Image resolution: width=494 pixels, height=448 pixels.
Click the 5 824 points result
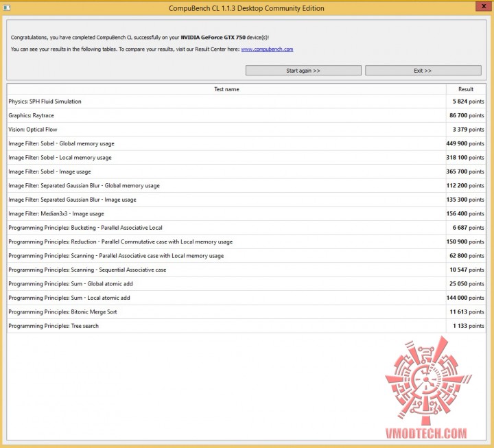[468, 102]
